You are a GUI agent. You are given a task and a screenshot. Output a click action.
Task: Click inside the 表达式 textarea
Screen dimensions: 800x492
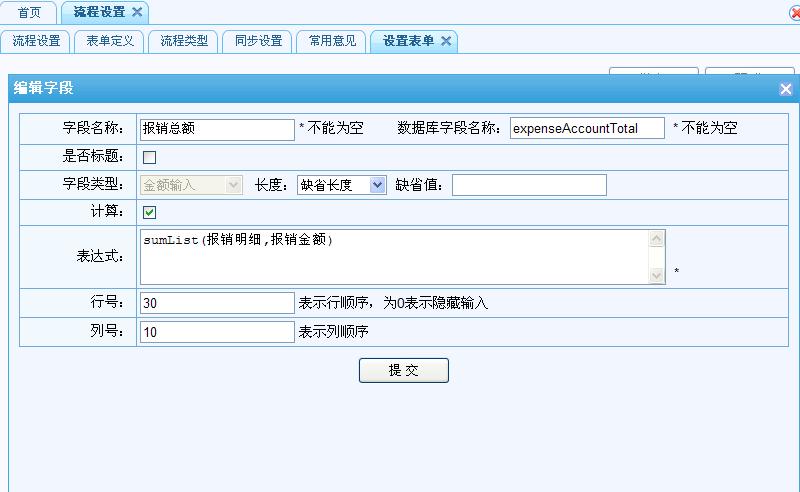click(x=395, y=257)
